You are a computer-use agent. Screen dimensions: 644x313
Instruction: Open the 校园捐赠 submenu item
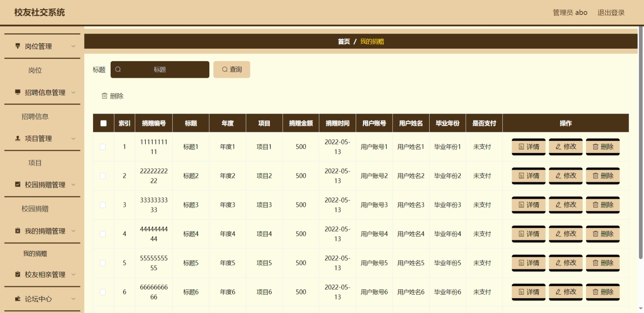click(35, 209)
